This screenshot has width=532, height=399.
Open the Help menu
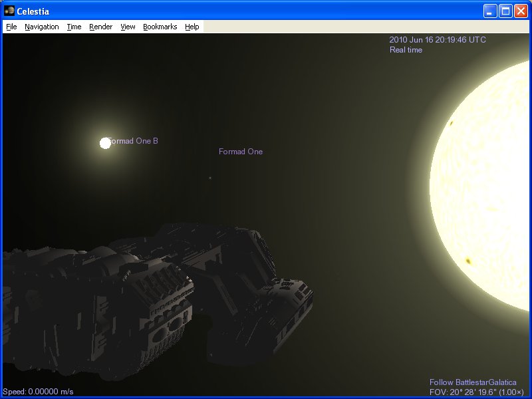192,27
